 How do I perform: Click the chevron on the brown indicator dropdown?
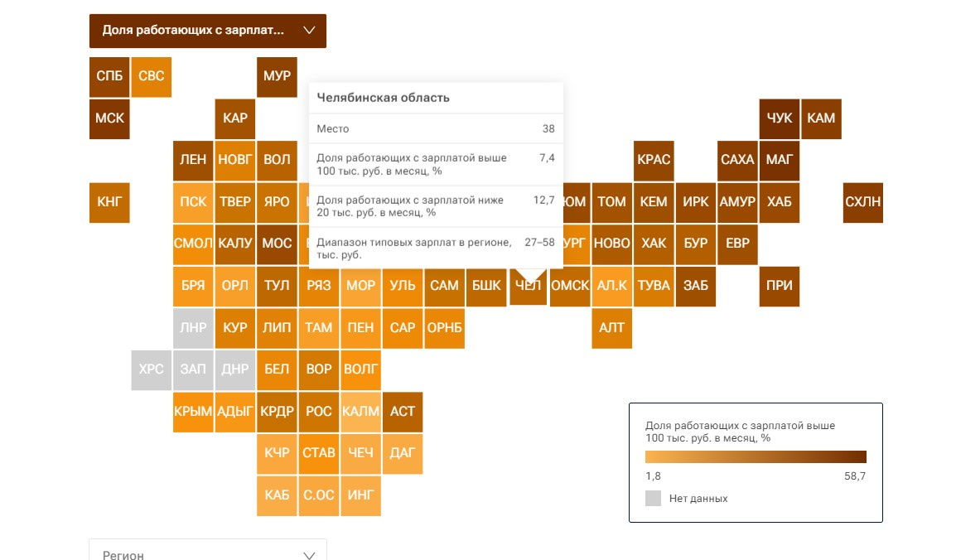pos(309,31)
